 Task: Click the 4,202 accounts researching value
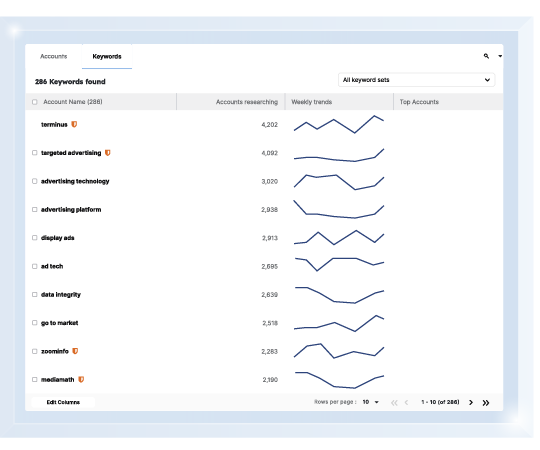click(x=269, y=125)
